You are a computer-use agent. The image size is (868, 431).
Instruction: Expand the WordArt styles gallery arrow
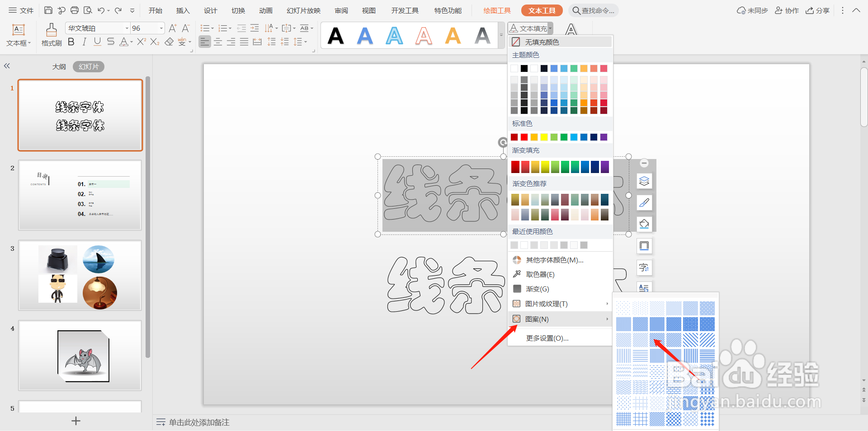501,35
